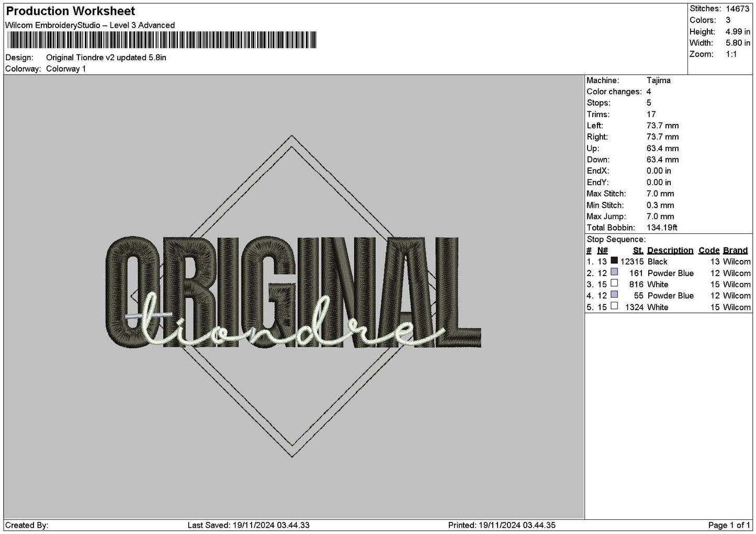Screen dimensions: 756x534
Task: Click the Black color swatch in row 1
Action: coord(614,260)
